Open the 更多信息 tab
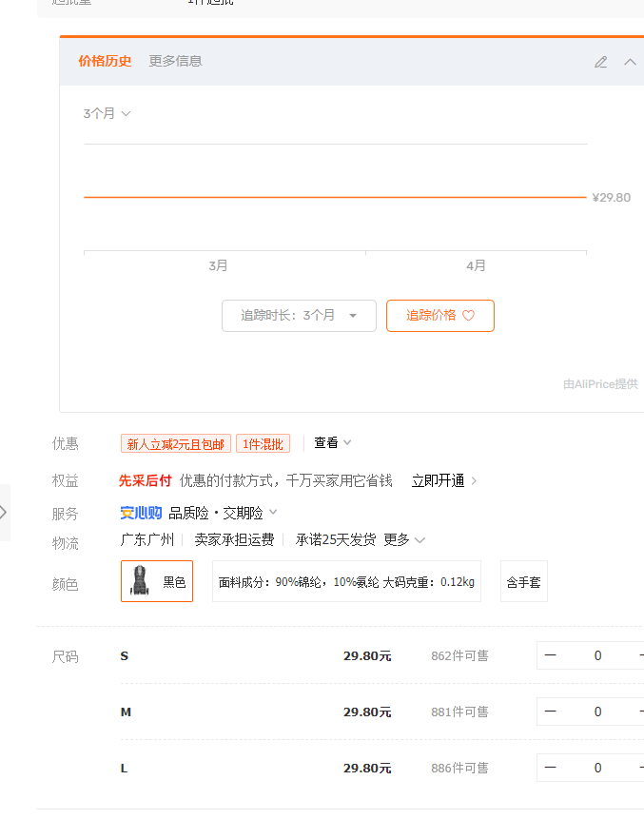This screenshot has height=819, width=644. point(175,61)
